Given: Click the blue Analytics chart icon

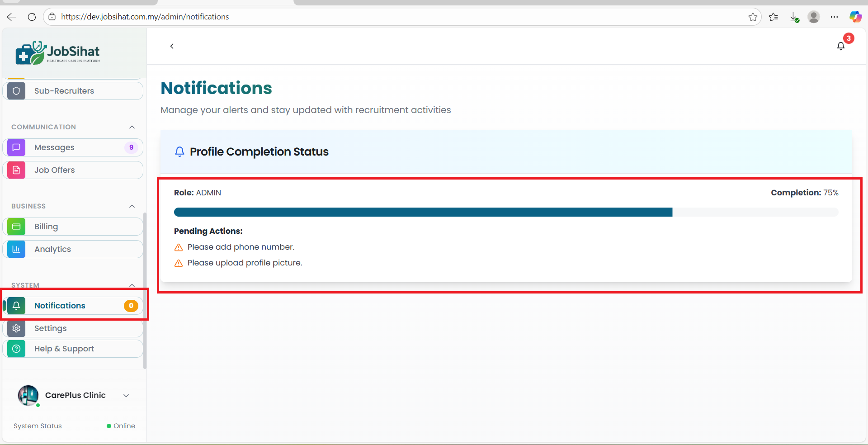Looking at the screenshot, I should pyautogui.click(x=16, y=249).
